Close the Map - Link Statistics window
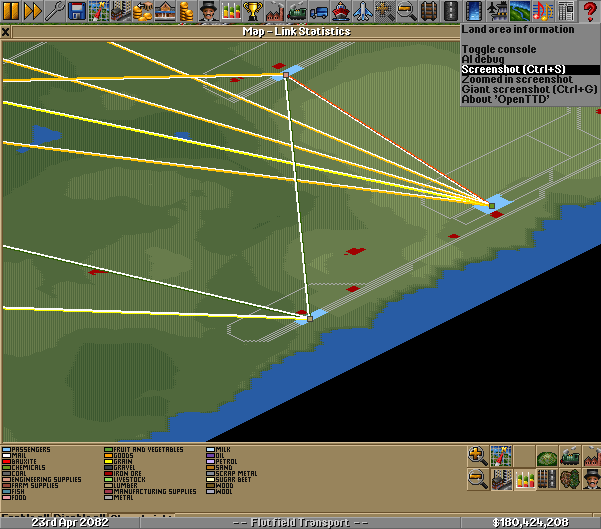Screen dimensions: 601x529 tap(5, 32)
